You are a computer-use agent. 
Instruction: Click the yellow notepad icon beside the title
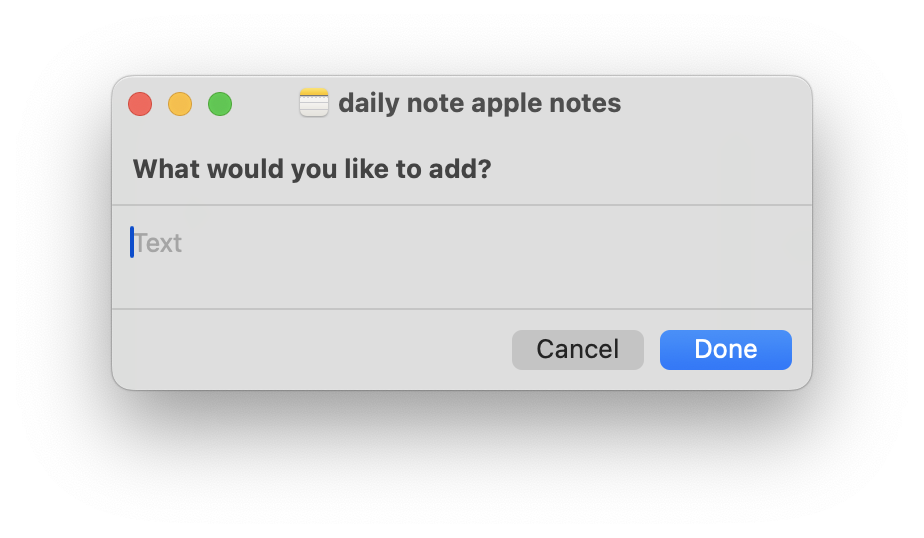tap(314, 103)
